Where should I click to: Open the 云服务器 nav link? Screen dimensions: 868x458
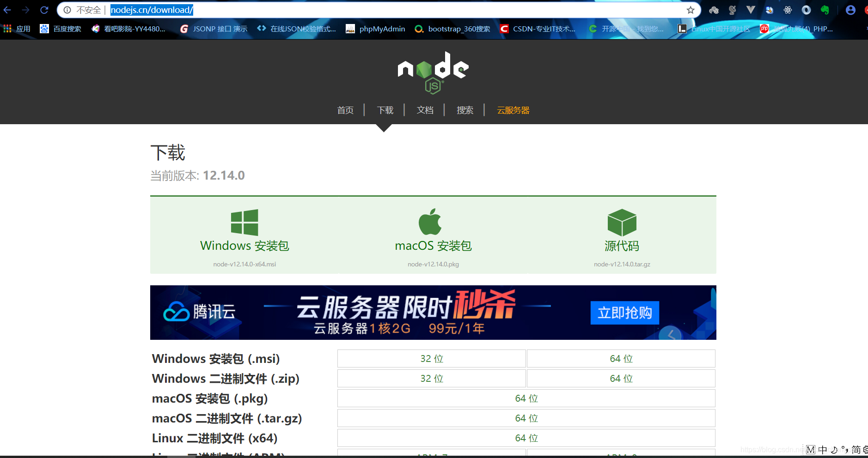513,110
